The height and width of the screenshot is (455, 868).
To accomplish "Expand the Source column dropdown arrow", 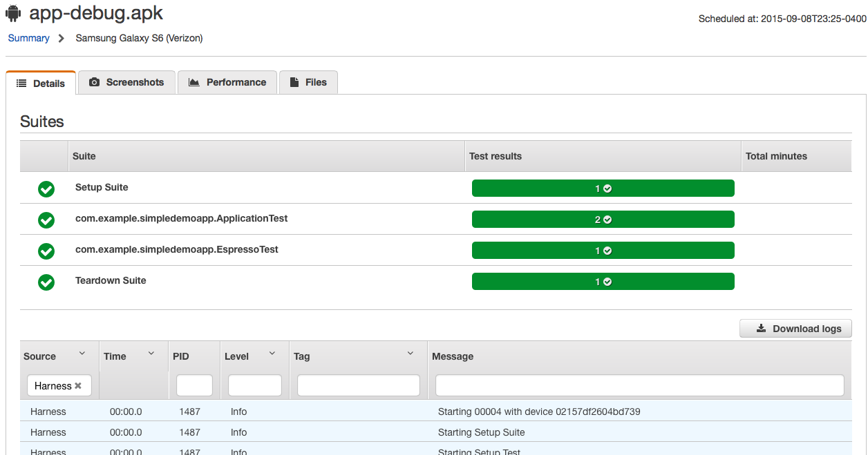I will point(82,354).
